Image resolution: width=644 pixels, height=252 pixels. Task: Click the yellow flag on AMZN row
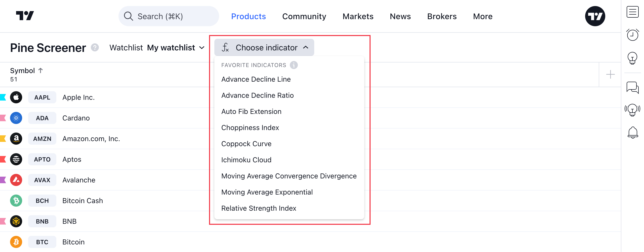coord(3,139)
